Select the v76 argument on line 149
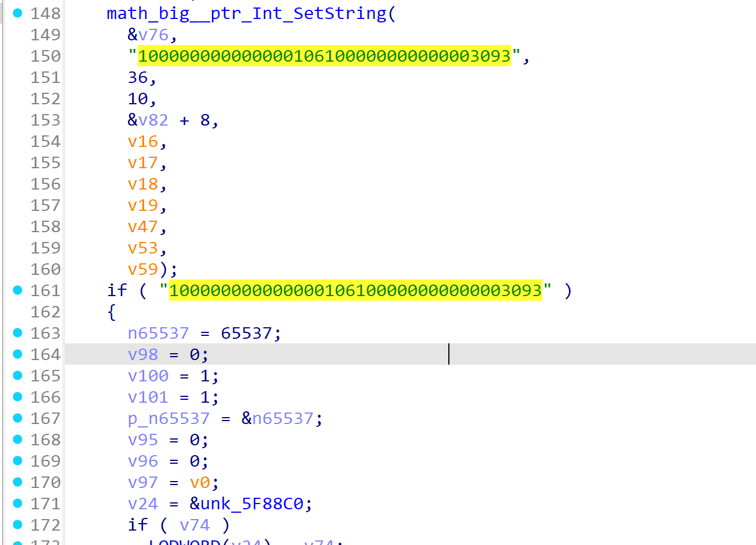Screen dimensions: 756x545 coord(153,35)
